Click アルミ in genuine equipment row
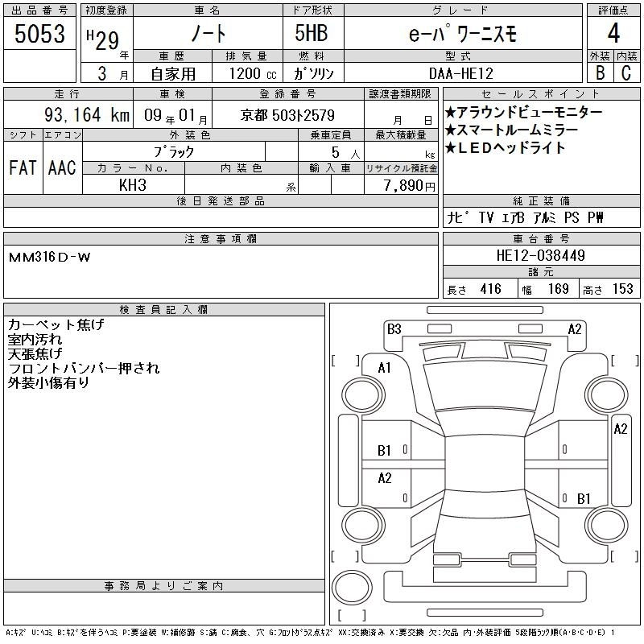Image resolution: width=644 pixels, height=644 pixels. (x=545, y=217)
